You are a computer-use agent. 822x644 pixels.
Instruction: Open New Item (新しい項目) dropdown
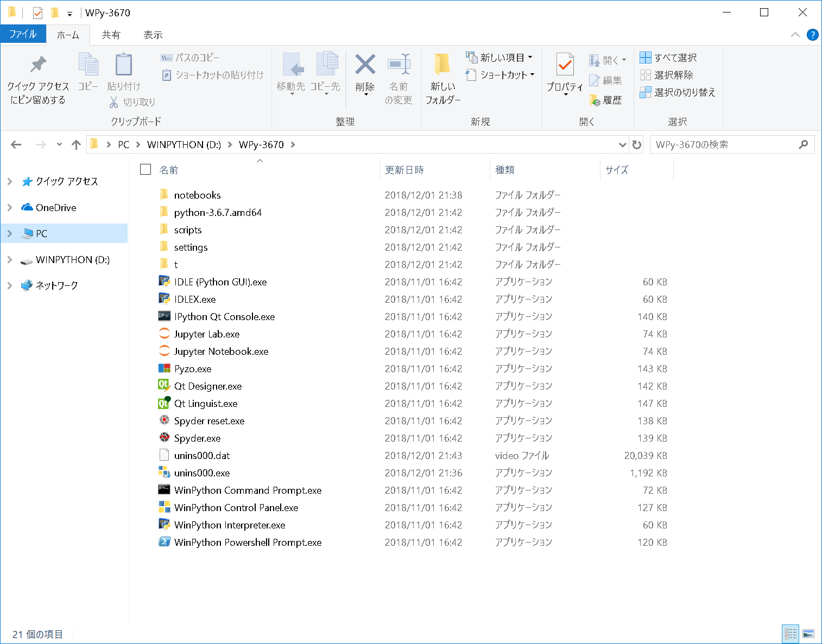[x=500, y=58]
